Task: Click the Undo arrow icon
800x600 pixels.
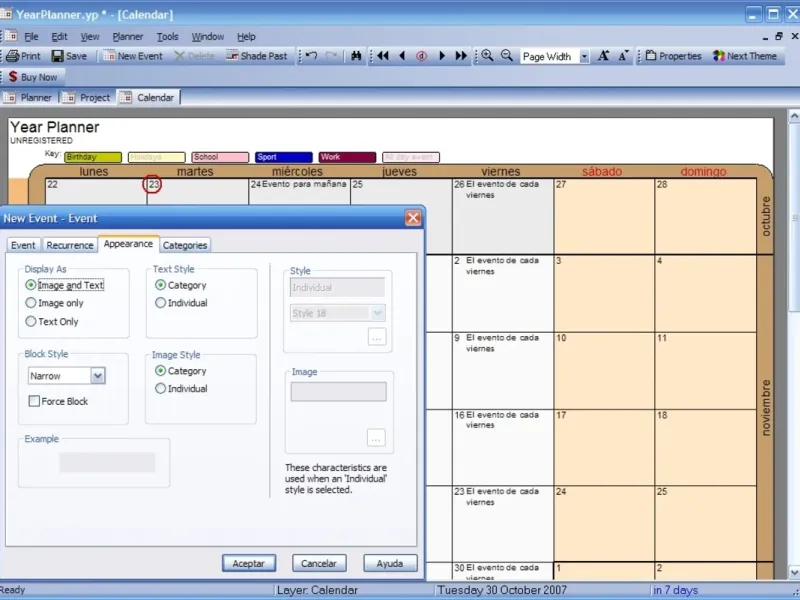Action: pyautogui.click(x=312, y=56)
